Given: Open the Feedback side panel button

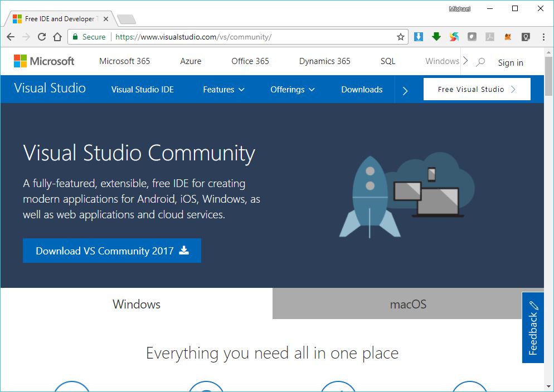Looking at the screenshot, I should coord(533,327).
